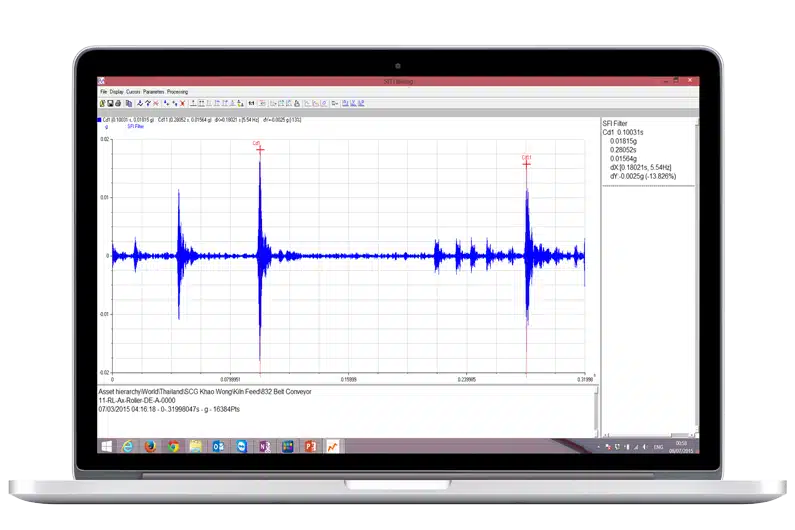Open File Explorer from the taskbar
The width and height of the screenshot is (795, 530).
(x=196, y=446)
